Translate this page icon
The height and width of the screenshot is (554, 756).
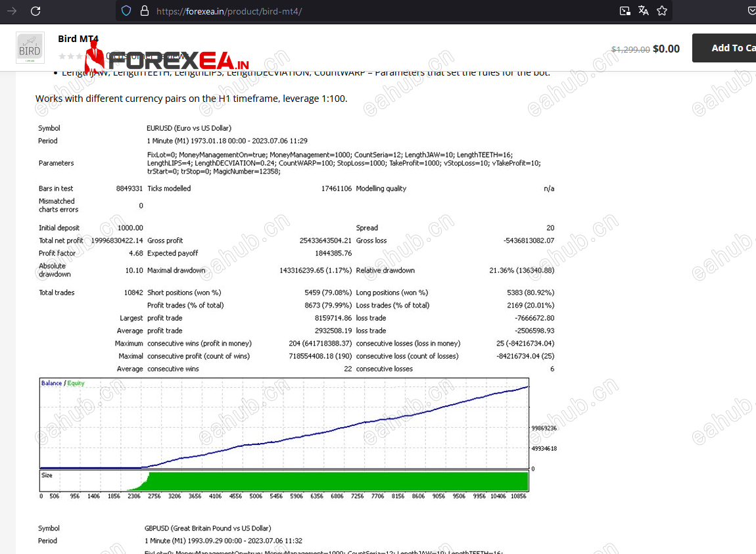click(643, 11)
